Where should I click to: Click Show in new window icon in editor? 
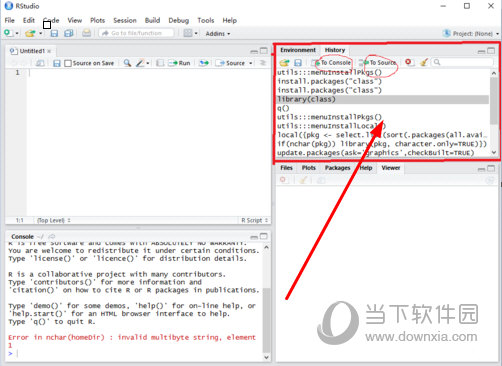click(x=40, y=63)
